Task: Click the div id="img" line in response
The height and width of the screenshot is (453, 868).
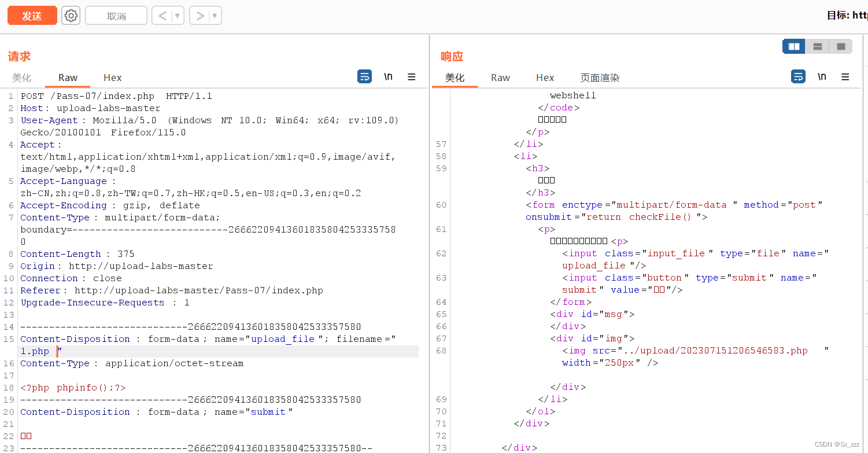Action: coord(593,338)
